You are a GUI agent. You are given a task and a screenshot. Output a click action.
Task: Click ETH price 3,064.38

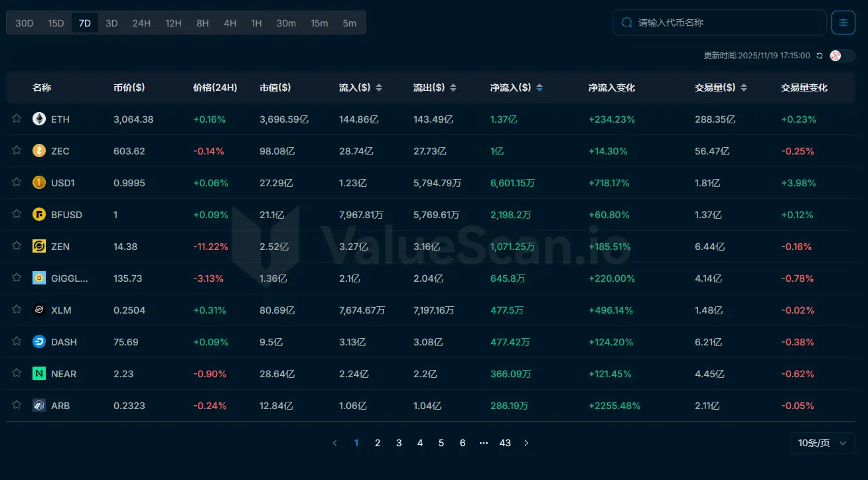[x=133, y=119]
